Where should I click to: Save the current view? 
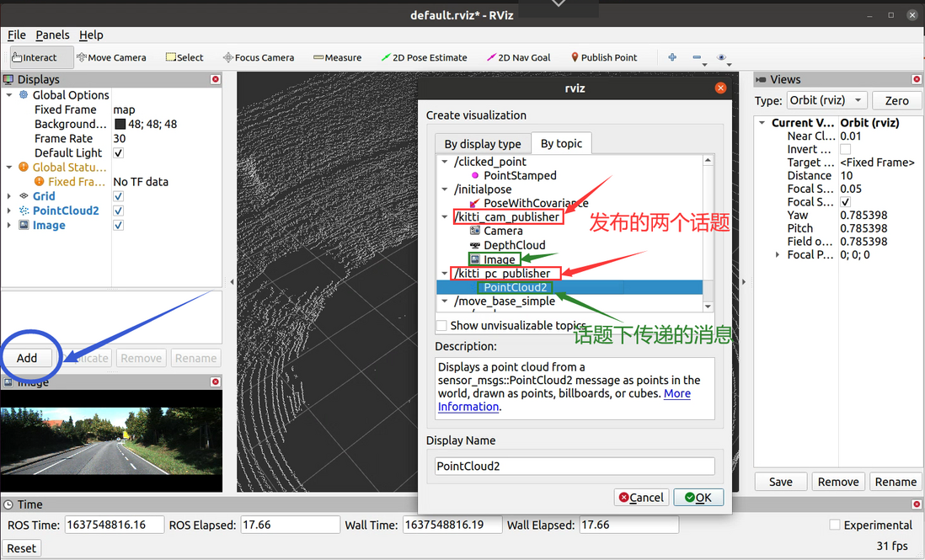coord(780,482)
